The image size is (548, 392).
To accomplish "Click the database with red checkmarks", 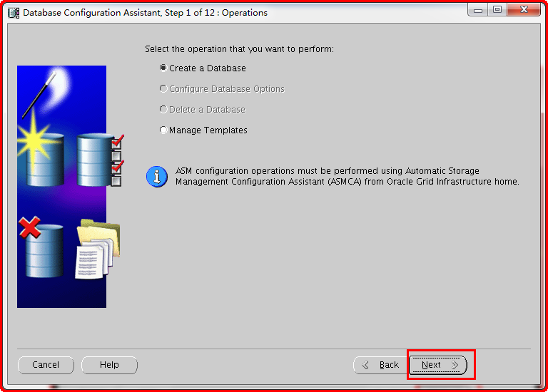I will (x=100, y=160).
